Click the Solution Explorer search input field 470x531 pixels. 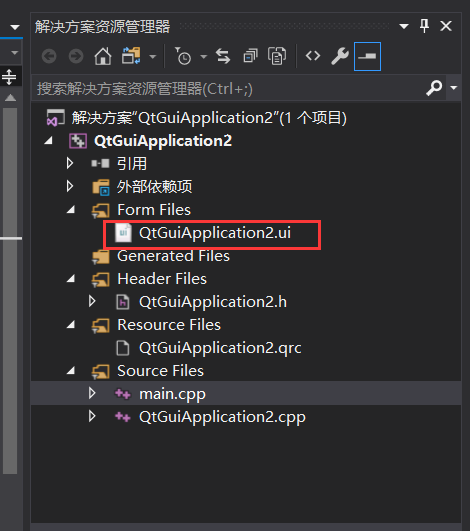(229, 89)
